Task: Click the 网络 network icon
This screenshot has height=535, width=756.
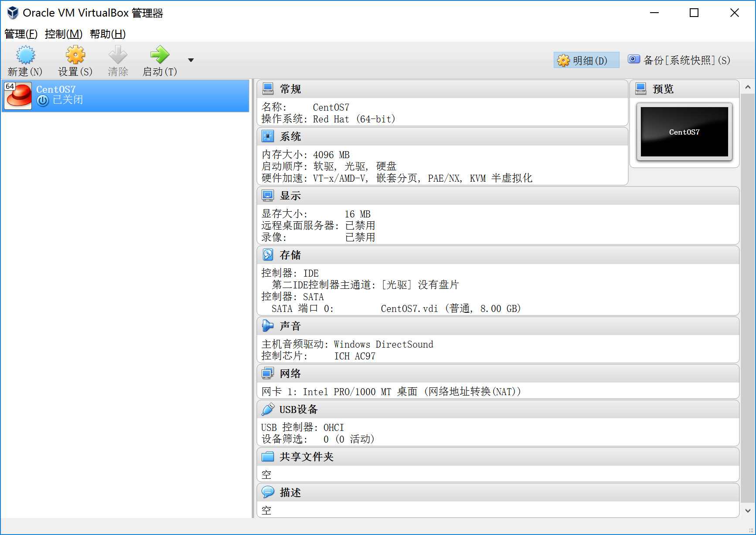Action: (268, 373)
